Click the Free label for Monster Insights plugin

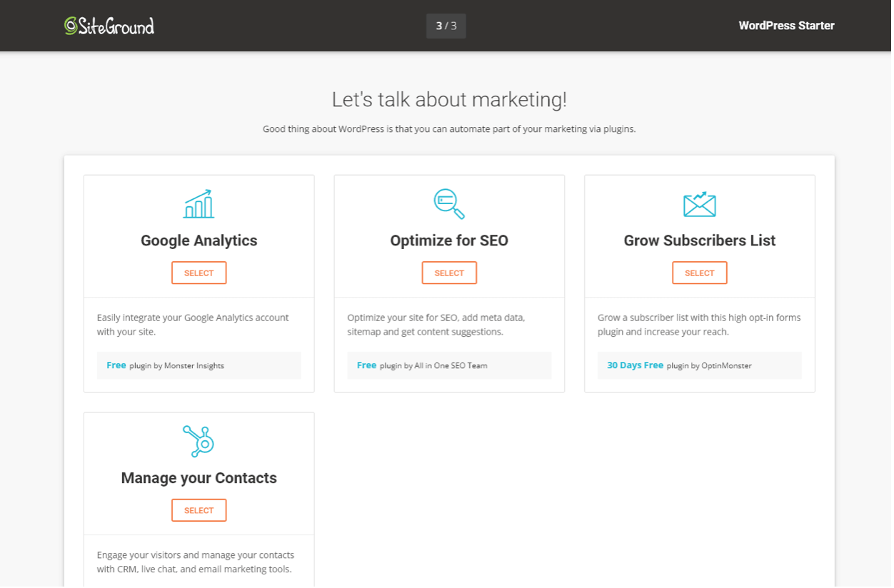click(x=116, y=365)
